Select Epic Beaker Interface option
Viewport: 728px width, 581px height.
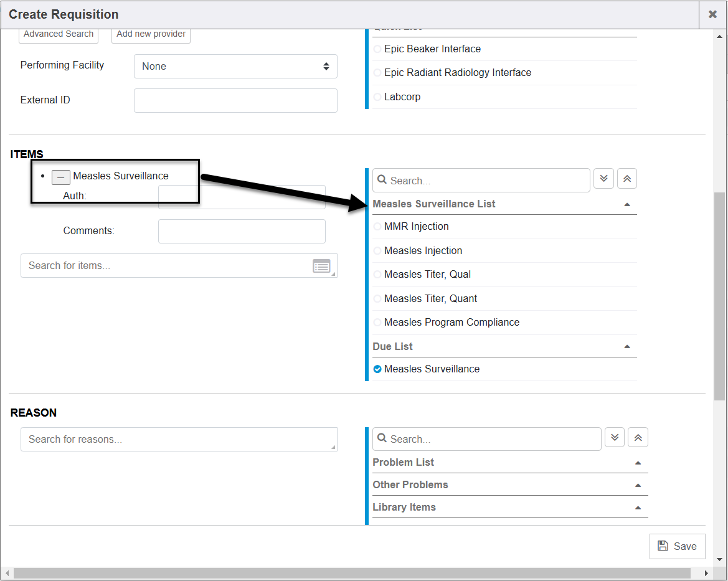click(432, 49)
